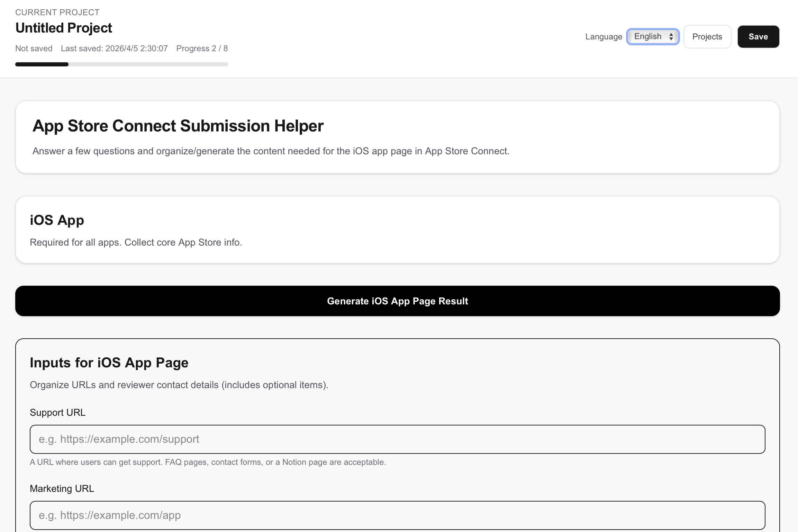Click the Language label next to the selector
This screenshot has height=532, width=798.
[604, 36]
